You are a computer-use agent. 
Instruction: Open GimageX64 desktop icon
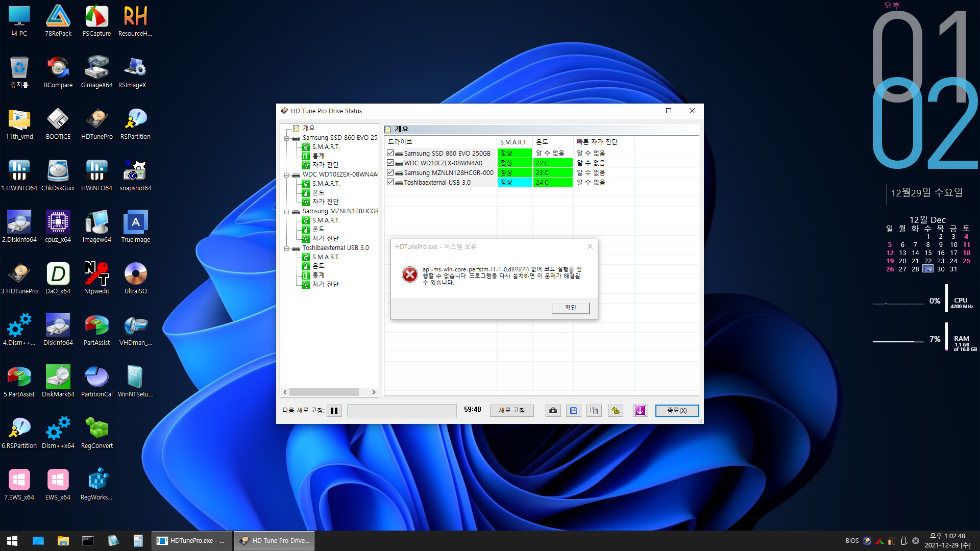point(96,72)
